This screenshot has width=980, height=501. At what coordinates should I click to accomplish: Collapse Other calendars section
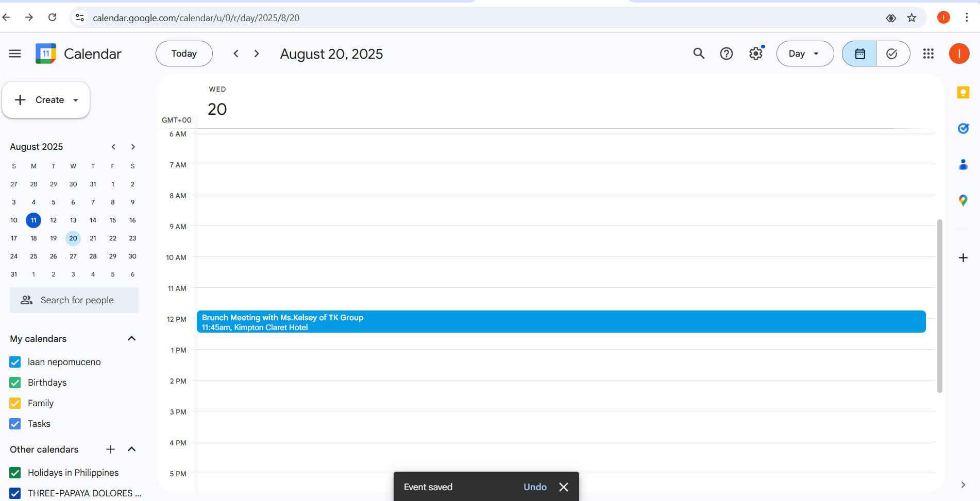[131, 450]
